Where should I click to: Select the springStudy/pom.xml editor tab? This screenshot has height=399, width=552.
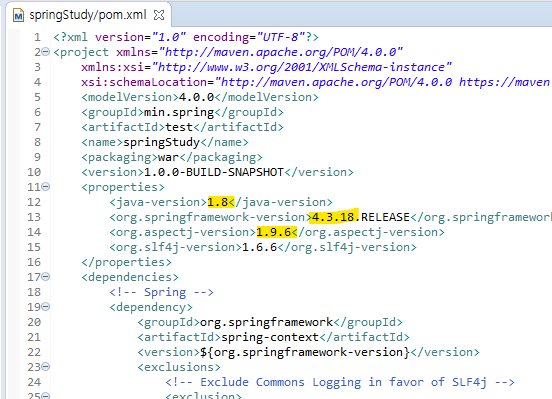(88, 15)
